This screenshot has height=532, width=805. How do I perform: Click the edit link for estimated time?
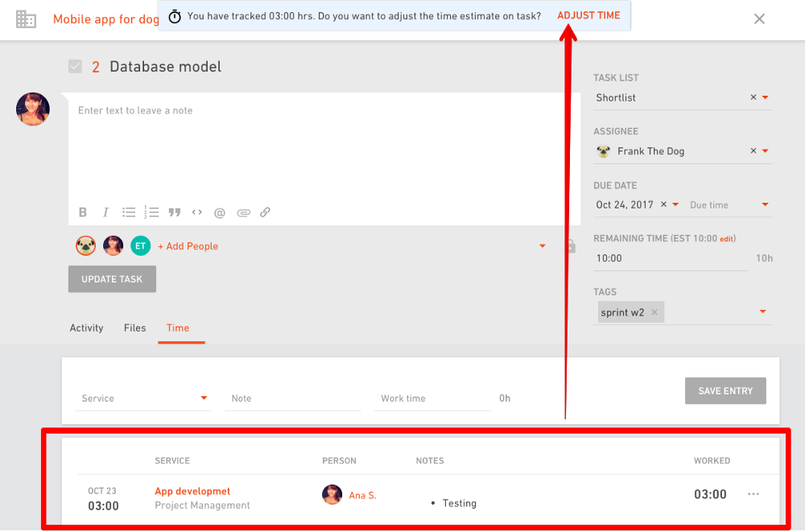(x=726, y=239)
